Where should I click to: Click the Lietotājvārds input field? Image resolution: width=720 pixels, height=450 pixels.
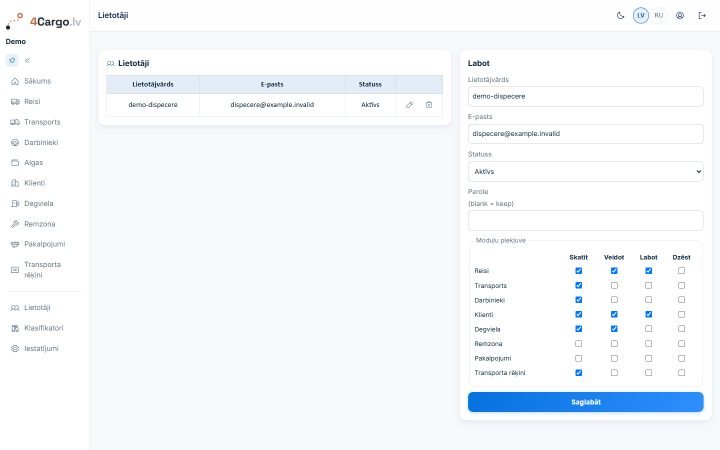tap(585, 96)
